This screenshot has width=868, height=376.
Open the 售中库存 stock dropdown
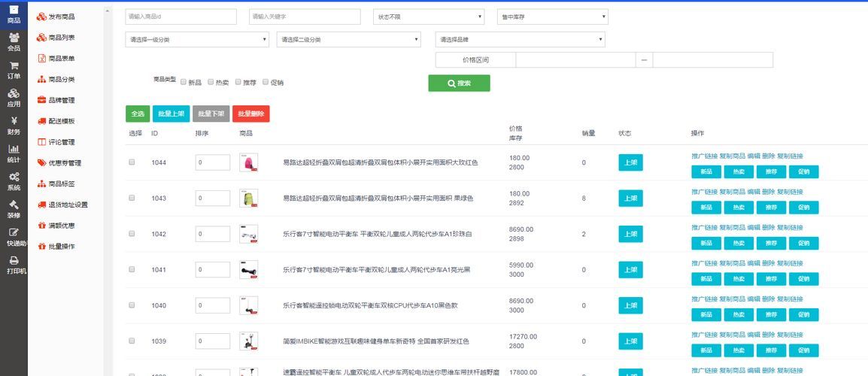(x=552, y=17)
